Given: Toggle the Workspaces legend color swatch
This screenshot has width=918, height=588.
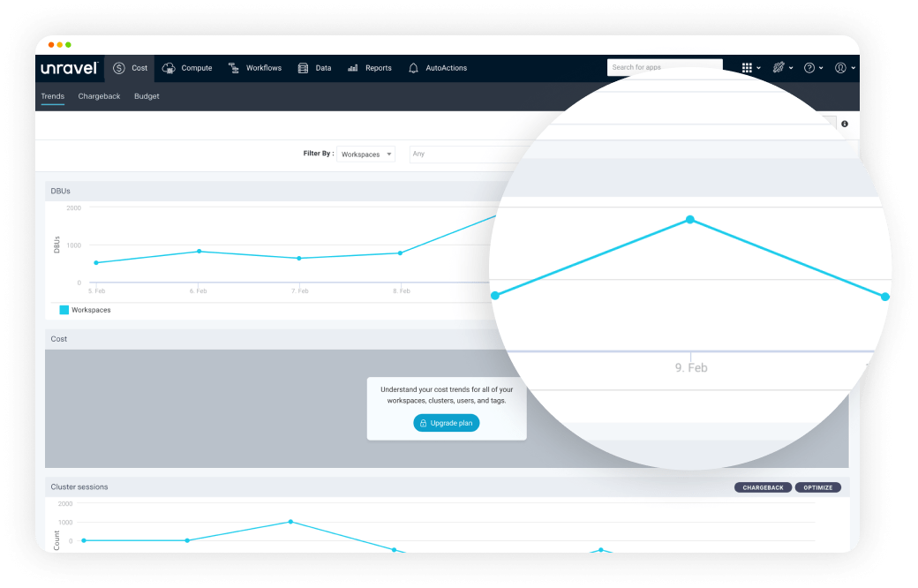Looking at the screenshot, I should click(64, 310).
